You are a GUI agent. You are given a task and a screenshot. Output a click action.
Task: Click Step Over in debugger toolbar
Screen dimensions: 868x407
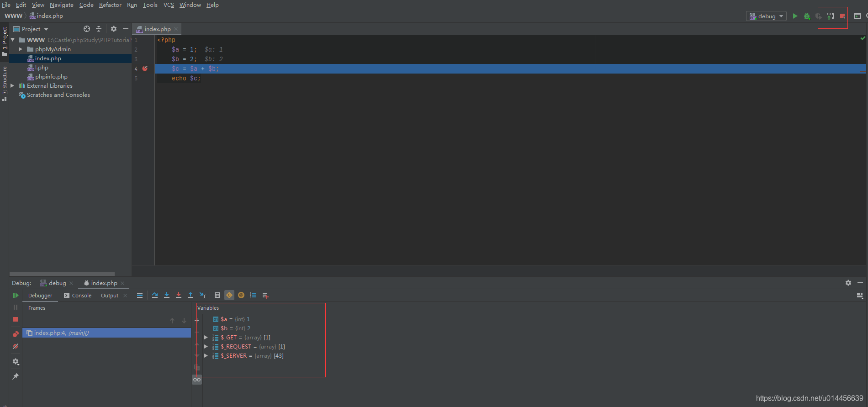click(155, 296)
